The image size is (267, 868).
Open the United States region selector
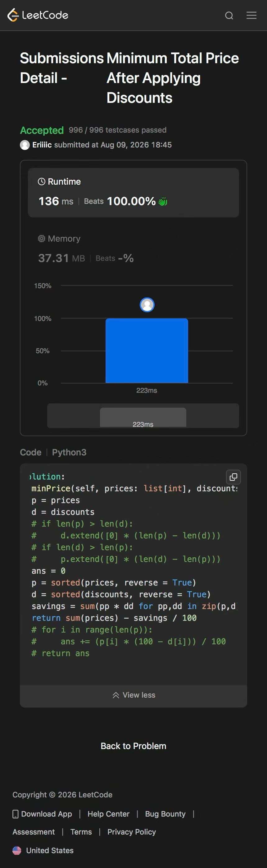click(43, 850)
